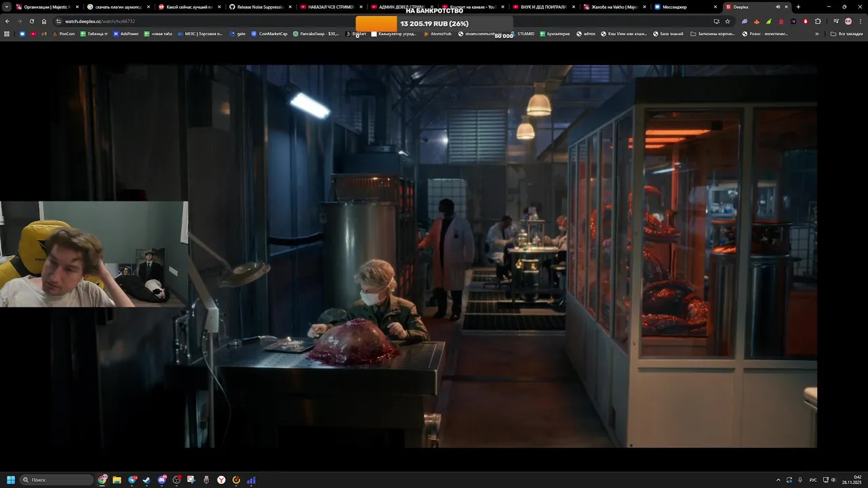868x488 pixels.
Task: Switch to the Release Noise Suppression tab
Action: click(x=260, y=7)
